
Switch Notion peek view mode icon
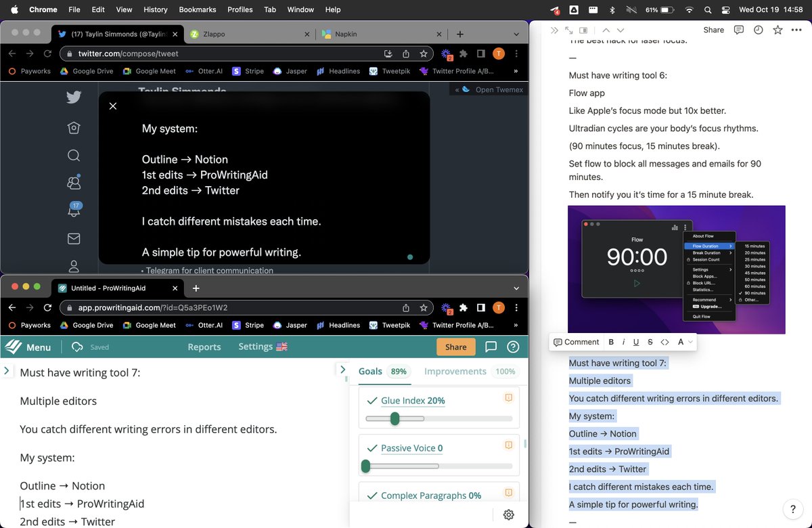point(583,30)
